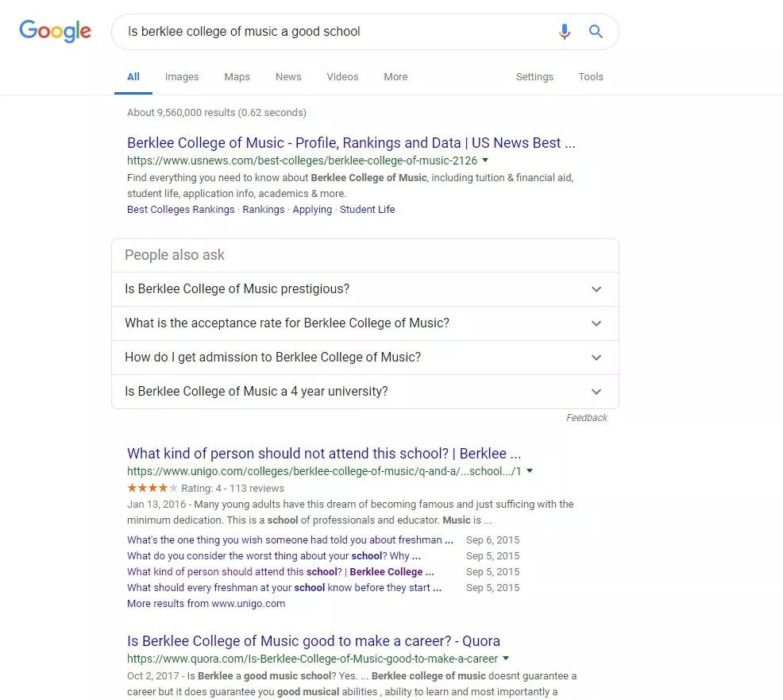Open the US News Berklee profile result
The image size is (783, 700).
pyautogui.click(x=351, y=143)
